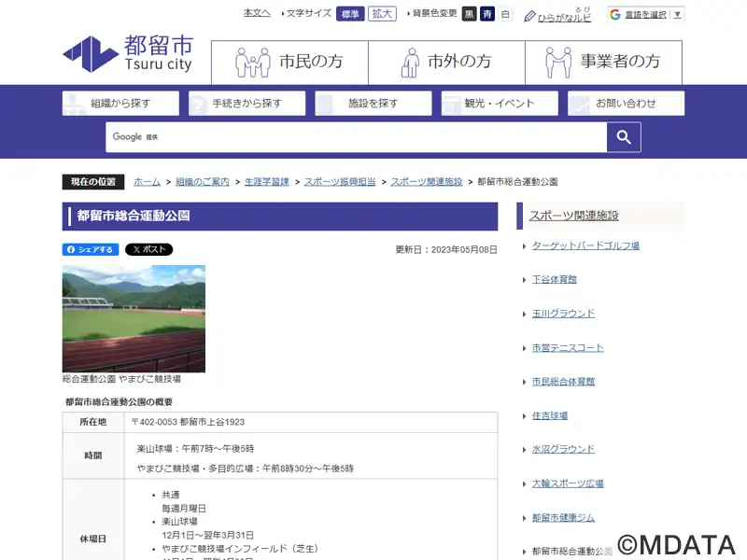
Task: Click the Google search input field
Action: coord(355,137)
